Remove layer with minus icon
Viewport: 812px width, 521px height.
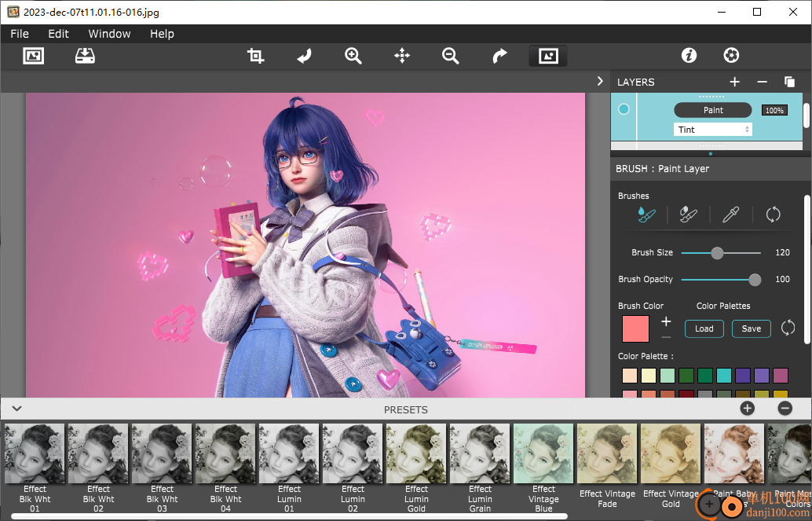[x=762, y=82]
